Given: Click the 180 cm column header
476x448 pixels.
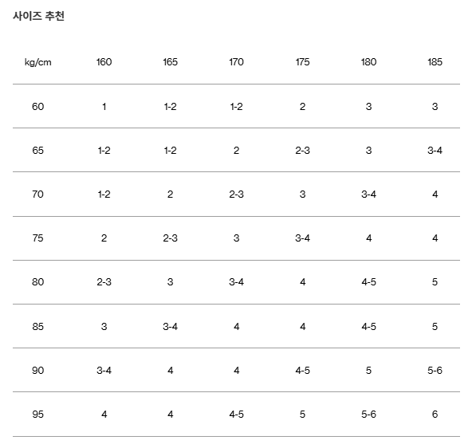Looking at the screenshot, I should click(369, 62).
